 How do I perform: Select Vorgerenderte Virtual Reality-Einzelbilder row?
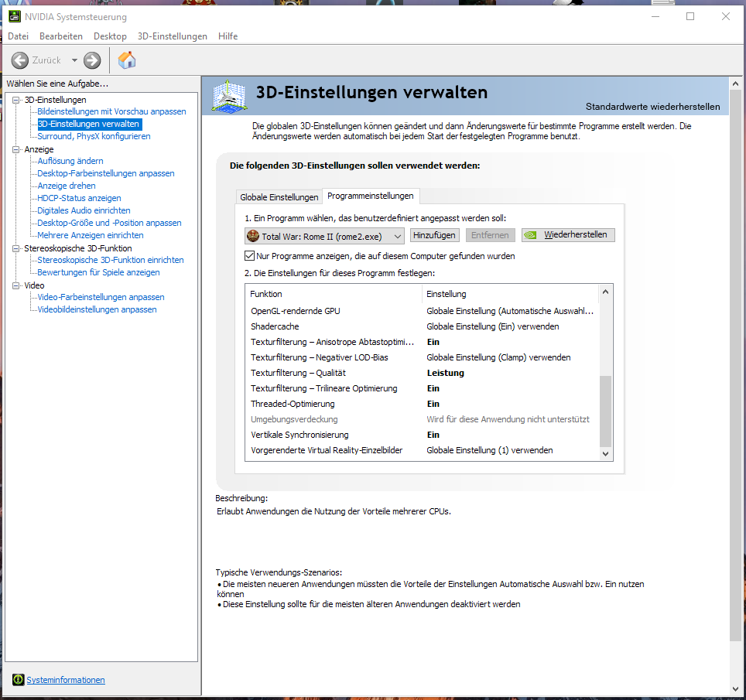422,450
